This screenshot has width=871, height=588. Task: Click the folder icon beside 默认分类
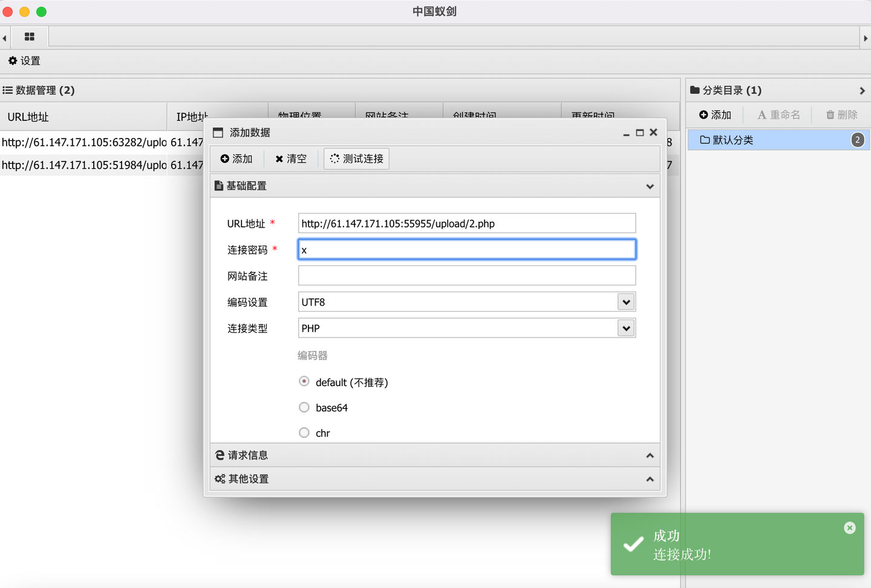(x=703, y=140)
